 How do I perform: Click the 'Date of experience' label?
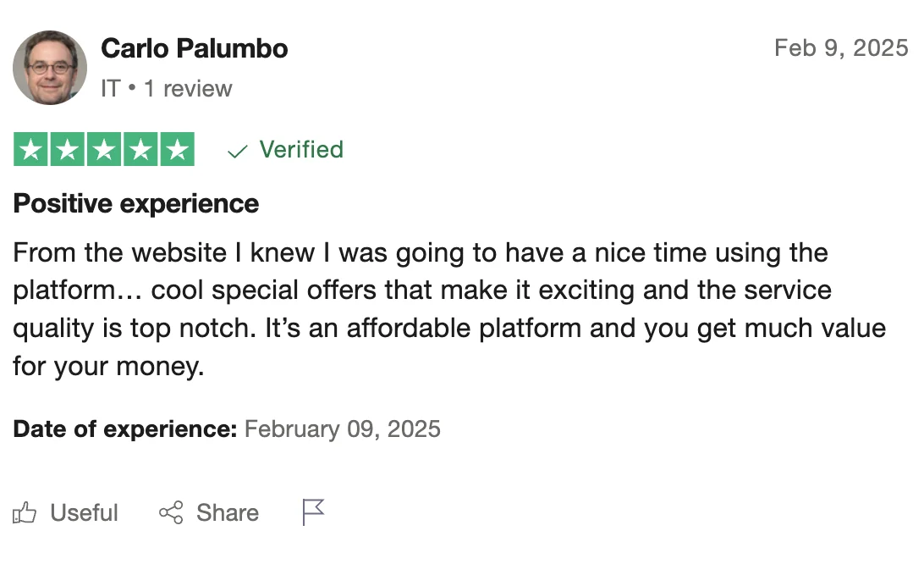coord(125,429)
